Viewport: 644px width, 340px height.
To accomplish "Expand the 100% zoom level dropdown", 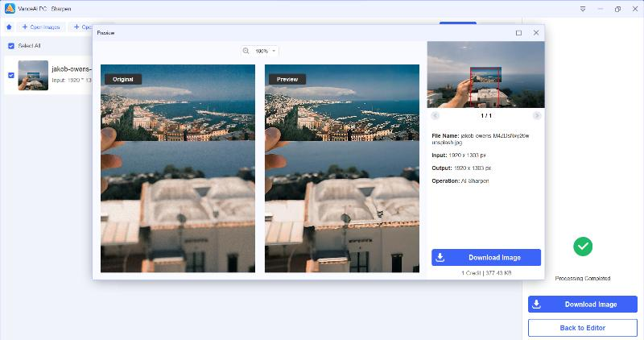I will click(x=274, y=51).
